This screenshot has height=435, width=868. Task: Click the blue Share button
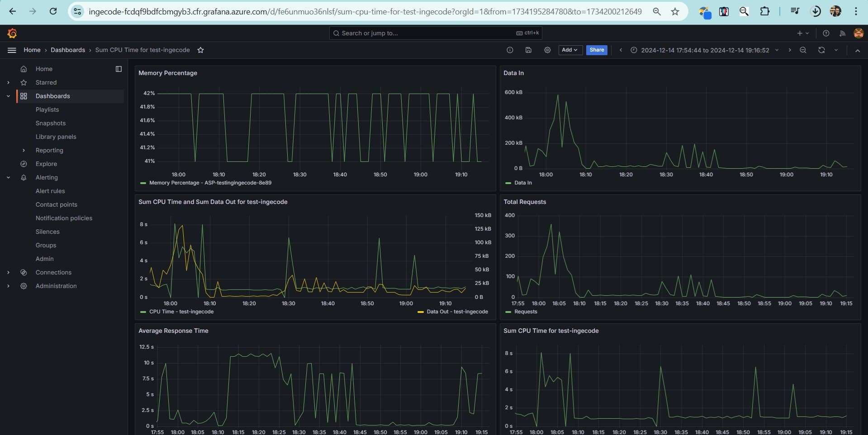(597, 50)
